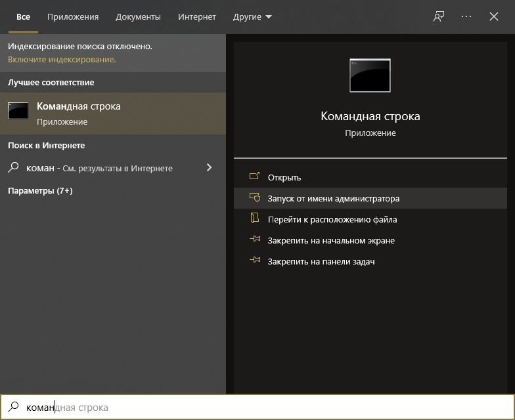The width and height of the screenshot is (515, 420).
Task: Expand the Другие dropdown
Action: point(252,17)
